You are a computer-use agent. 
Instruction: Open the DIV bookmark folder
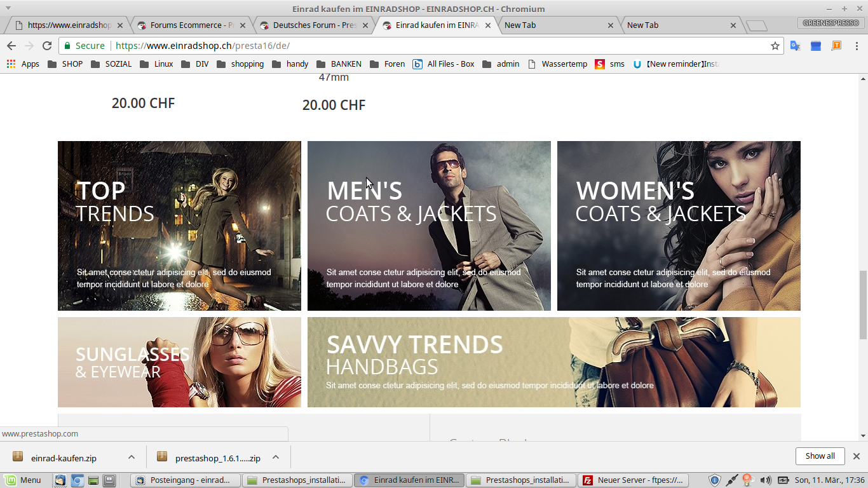click(x=195, y=64)
